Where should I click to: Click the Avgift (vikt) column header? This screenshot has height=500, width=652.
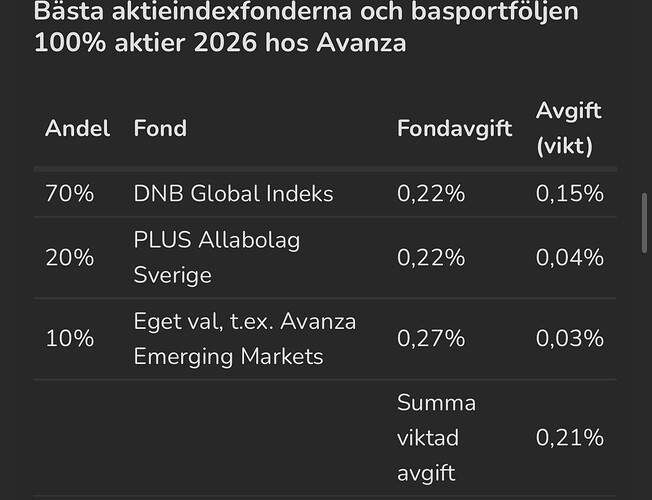pos(569,128)
